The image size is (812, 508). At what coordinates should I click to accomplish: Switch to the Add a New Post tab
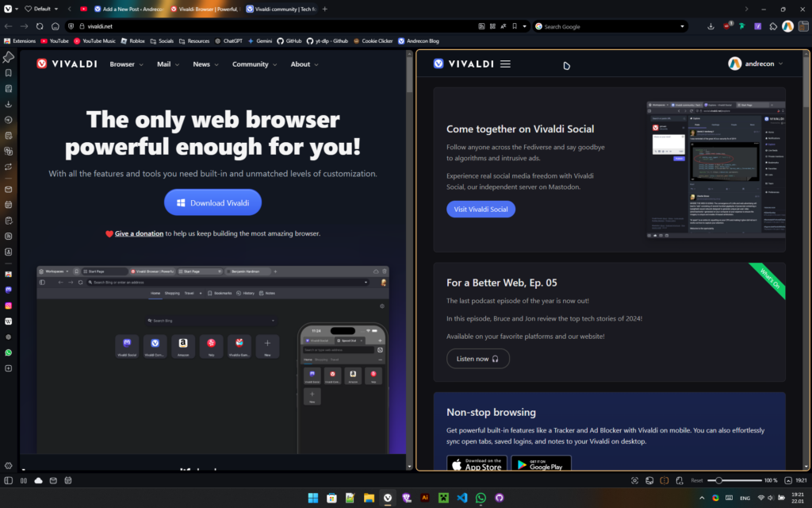(x=128, y=9)
